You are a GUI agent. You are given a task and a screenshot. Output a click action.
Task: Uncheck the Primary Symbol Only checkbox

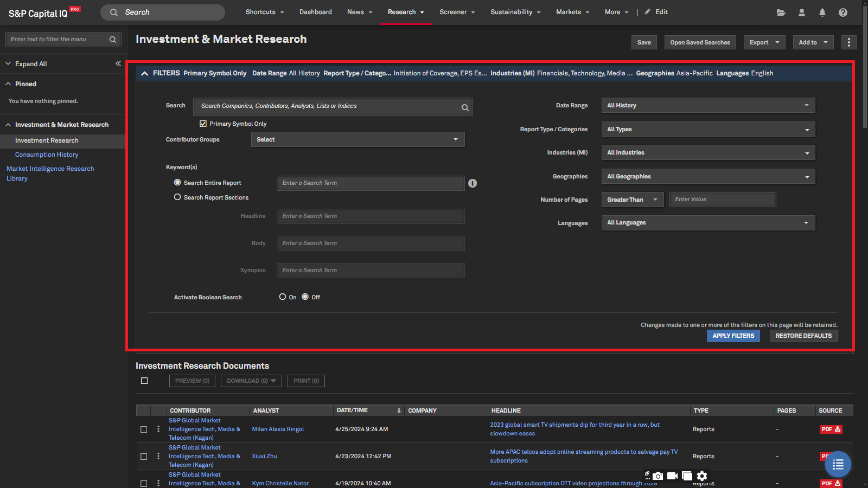203,124
